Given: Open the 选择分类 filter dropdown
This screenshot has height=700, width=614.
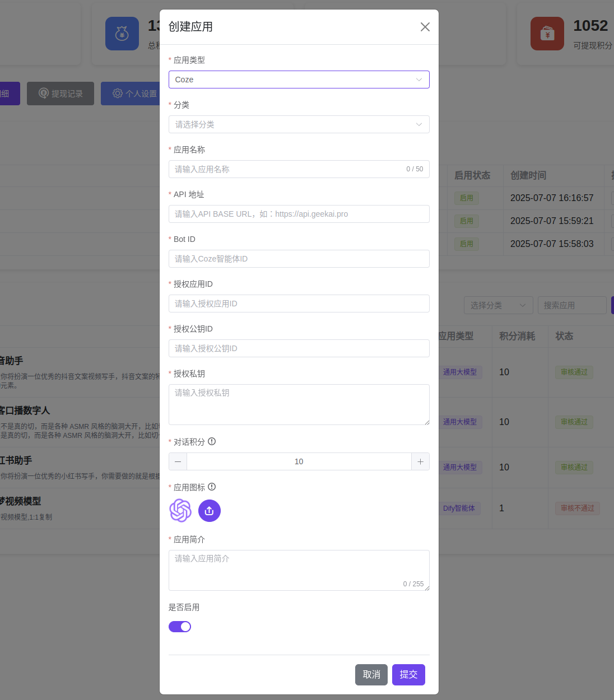Looking at the screenshot, I should point(498,305).
